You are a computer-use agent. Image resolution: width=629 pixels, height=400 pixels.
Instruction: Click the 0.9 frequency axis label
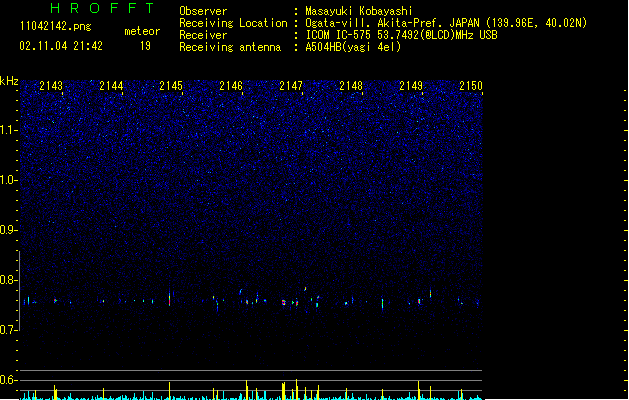click(x=8, y=229)
